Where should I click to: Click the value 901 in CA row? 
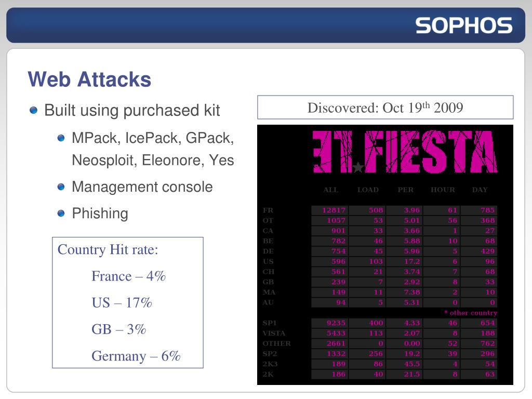338,231
